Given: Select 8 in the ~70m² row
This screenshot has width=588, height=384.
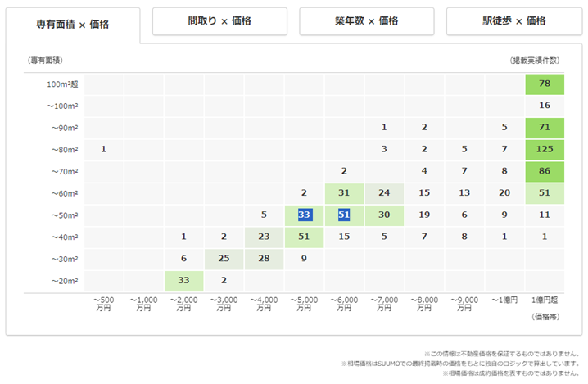Looking at the screenshot, I should pyautogui.click(x=504, y=171).
